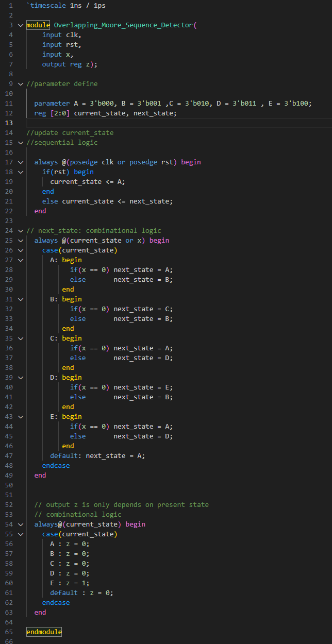This screenshot has height=644, width=332.
Task: Fold the D: begin block chevron
Action: coord(21,378)
